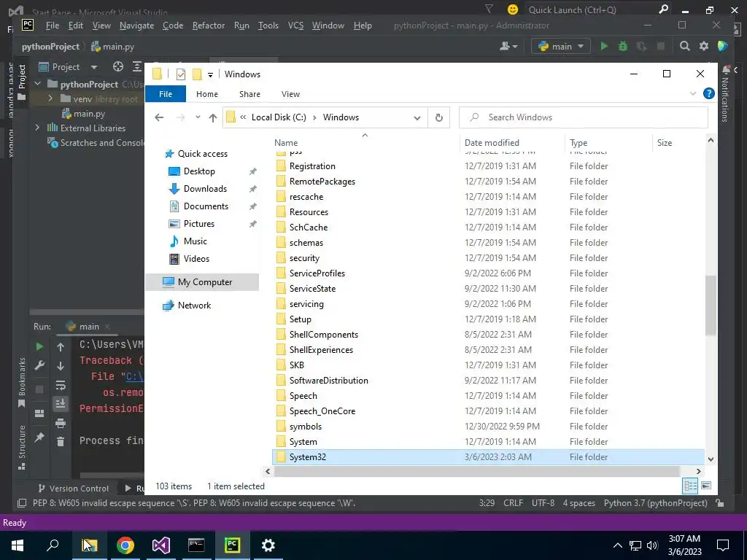Viewport: 747px width, 560px height.
Task: Open Version Control tool window
Action: (x=74, y=488)
